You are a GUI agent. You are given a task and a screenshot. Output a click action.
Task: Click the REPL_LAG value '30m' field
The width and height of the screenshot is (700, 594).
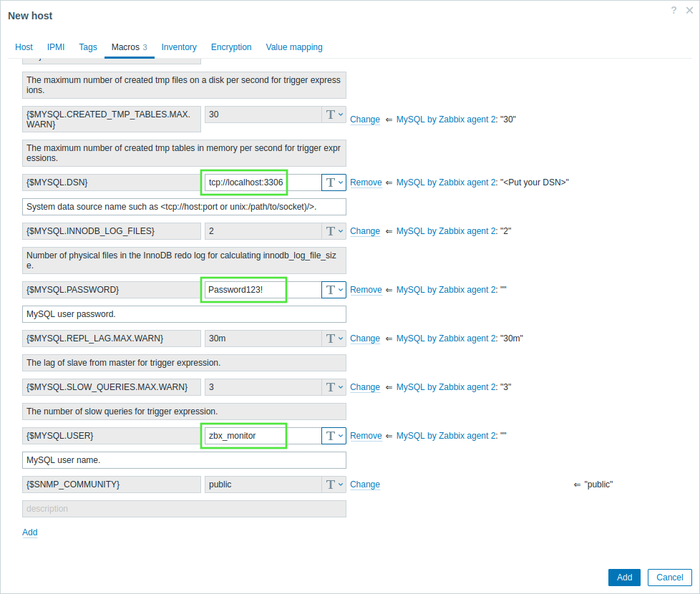click(x=263, y=339)
